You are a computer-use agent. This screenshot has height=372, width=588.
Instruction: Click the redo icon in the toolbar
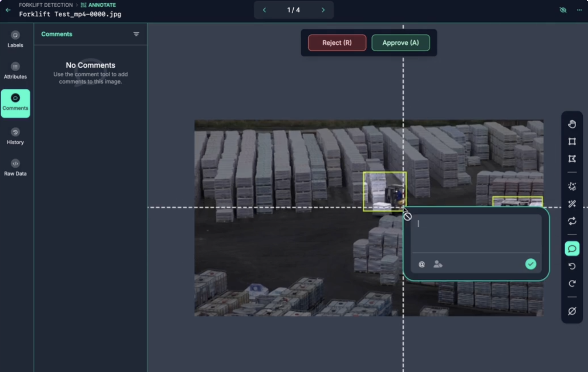tap(572, 284)
